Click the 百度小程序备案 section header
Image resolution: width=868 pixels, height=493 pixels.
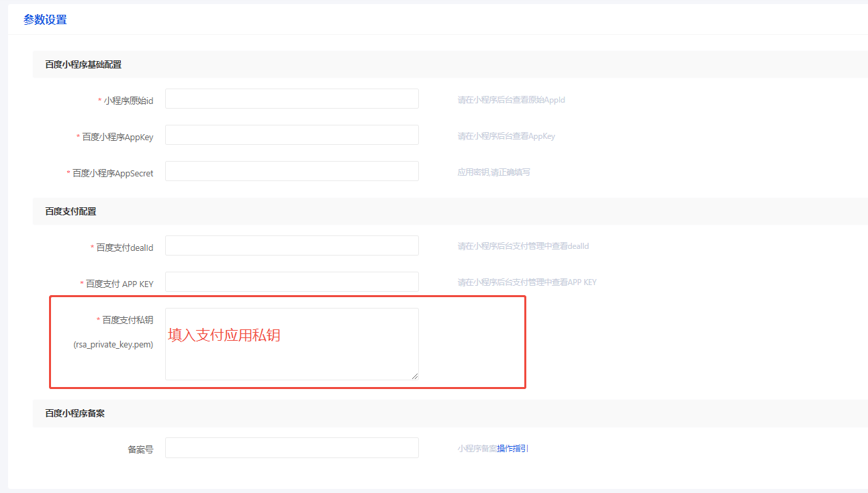pyautogui.click(x=75, y=414)
